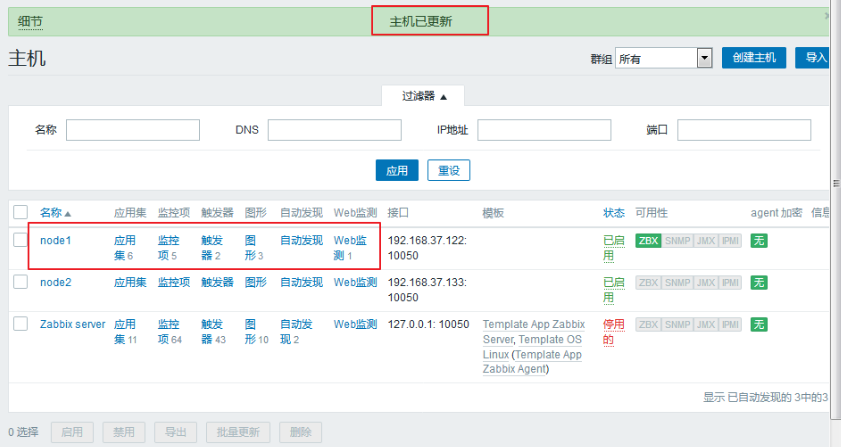Tick the node1 row checkbox

[20, 239]
